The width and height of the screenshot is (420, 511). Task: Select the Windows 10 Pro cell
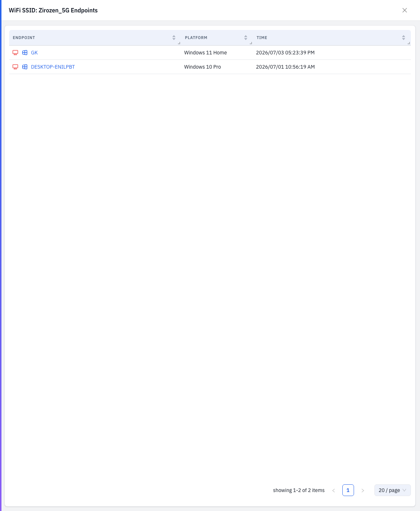[203, 67]
